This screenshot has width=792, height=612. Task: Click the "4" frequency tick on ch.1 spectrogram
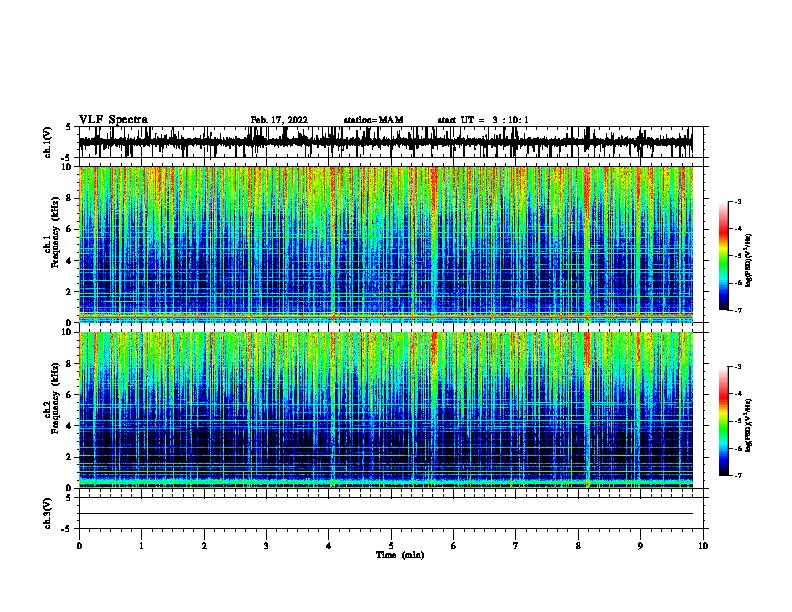click(x=70, y=261)
